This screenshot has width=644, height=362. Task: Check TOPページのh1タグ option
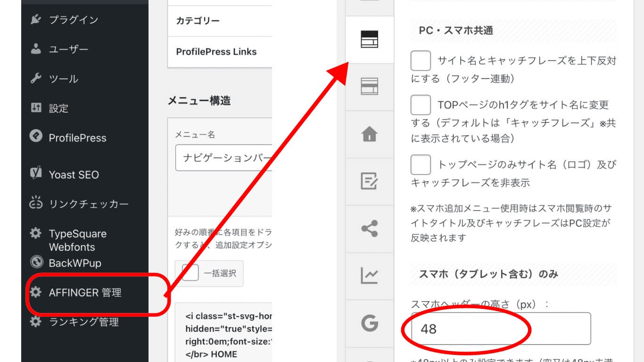(421, 105)
